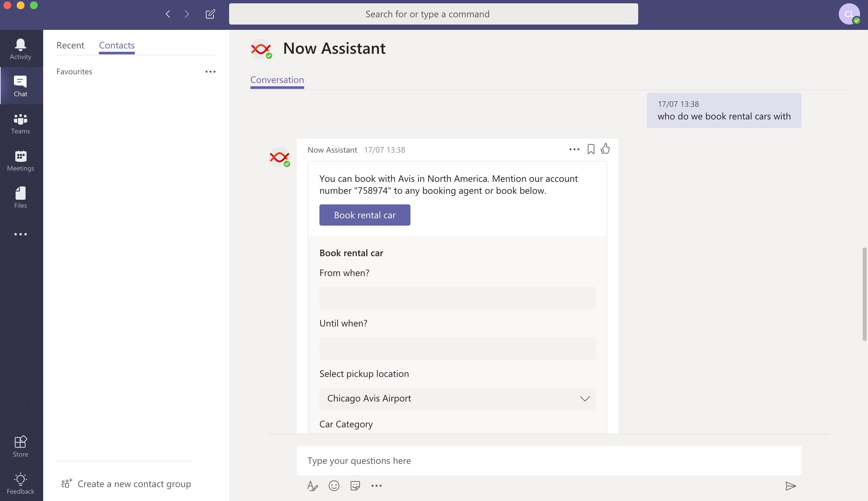
Task: Open the Activity bell icon
Action: pos(20,49)
